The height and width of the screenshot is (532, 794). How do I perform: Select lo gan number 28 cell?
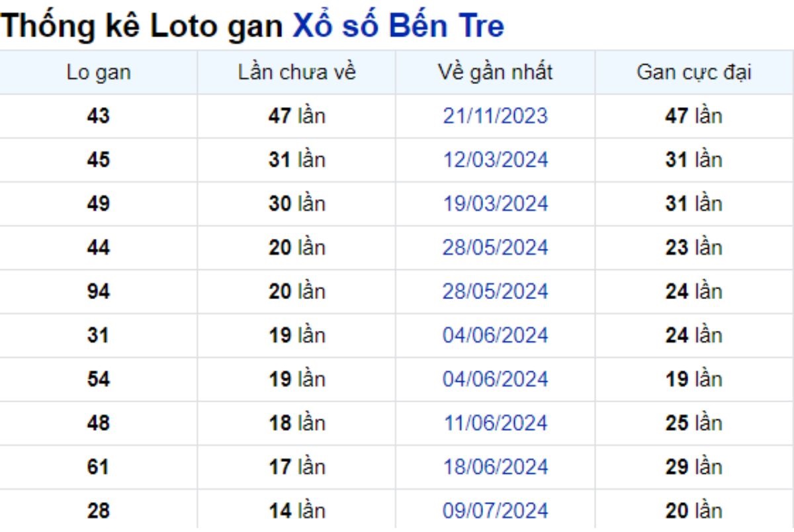[x=99, y=511]
